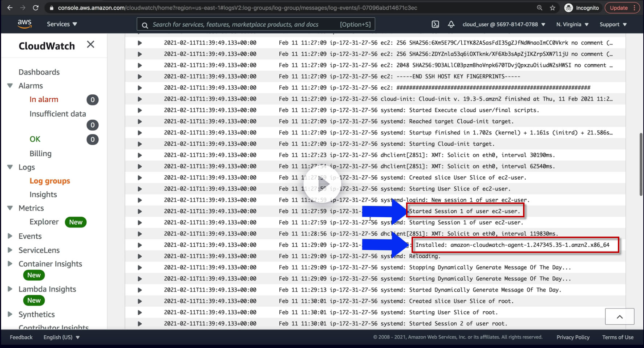This screenshot has width=644, height=348.
Task: Expand the Reached target Cloud-init target row
Action: pyautogui.click(x=139, y=122)
